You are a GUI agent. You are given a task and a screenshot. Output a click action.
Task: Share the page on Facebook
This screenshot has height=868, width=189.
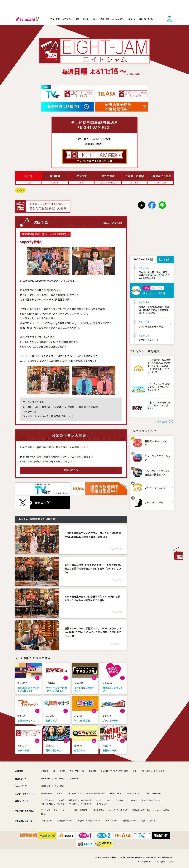(x=152, y=205)
